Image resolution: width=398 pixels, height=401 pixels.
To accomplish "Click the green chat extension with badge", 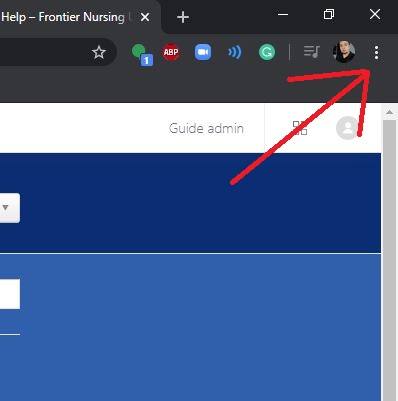I will click(142, 55).
